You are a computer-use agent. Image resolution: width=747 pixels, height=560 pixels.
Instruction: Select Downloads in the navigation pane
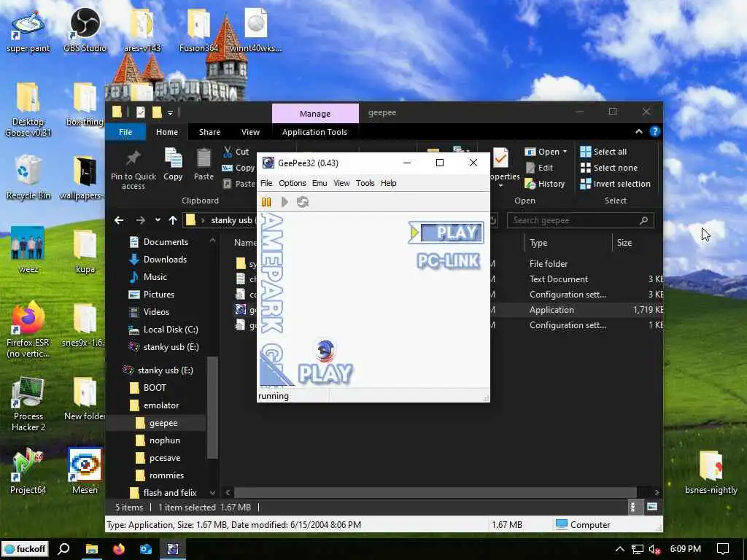point(165,260)
